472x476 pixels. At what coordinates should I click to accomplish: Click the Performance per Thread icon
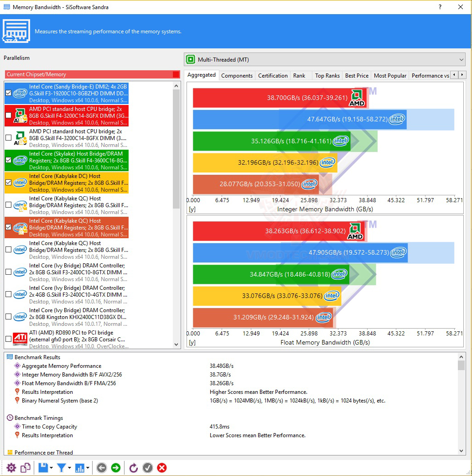click(10, 452)
